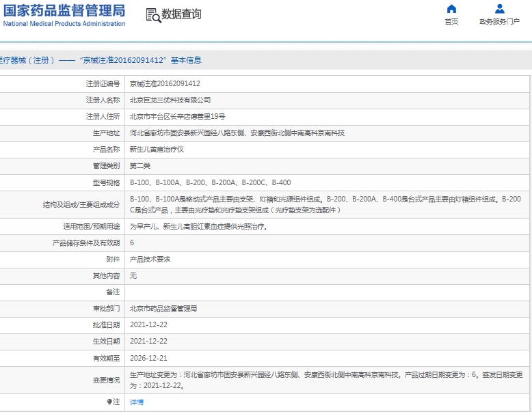This screenshot has width=532, height=416.
Task: Click the 注册人住所 row label
Action: tap(103, 117)
